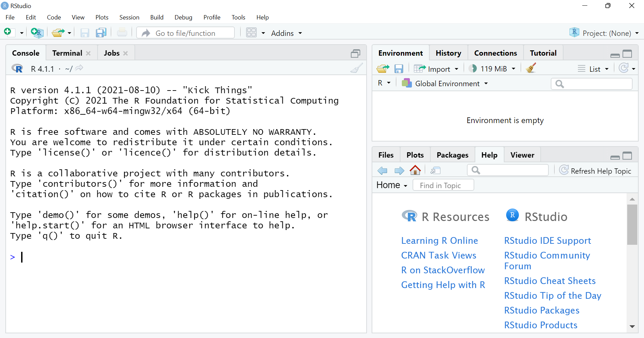Open the refresh options dropdown arrow
The height and width of the screenshot is (338, 644).
pyautogui.click(x=634, y=69)
